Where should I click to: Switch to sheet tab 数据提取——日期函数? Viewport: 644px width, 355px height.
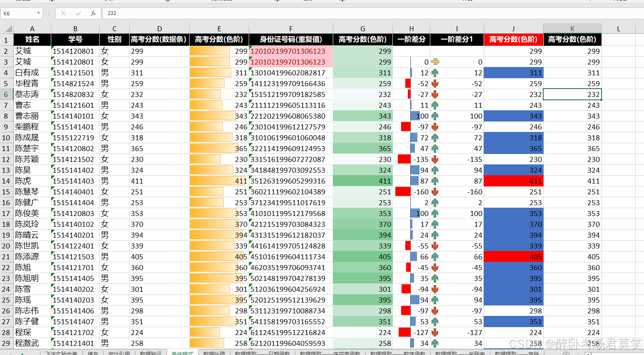262,353
